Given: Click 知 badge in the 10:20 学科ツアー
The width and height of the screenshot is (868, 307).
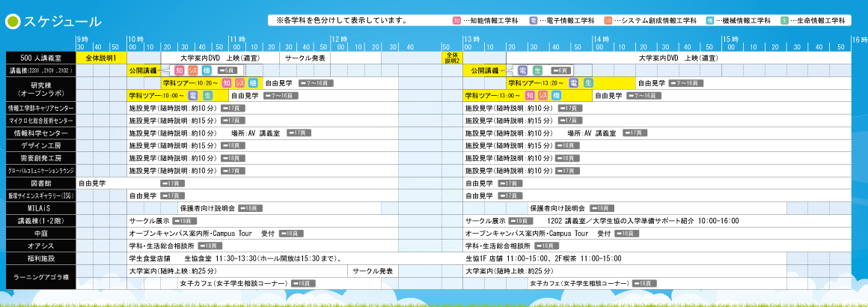Looking at the screenshot, I should 227,83.
